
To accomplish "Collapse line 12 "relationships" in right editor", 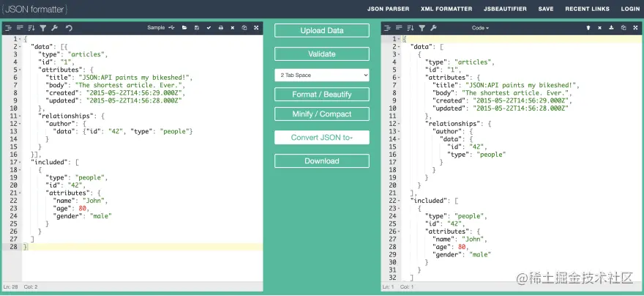I will point(400,124).
